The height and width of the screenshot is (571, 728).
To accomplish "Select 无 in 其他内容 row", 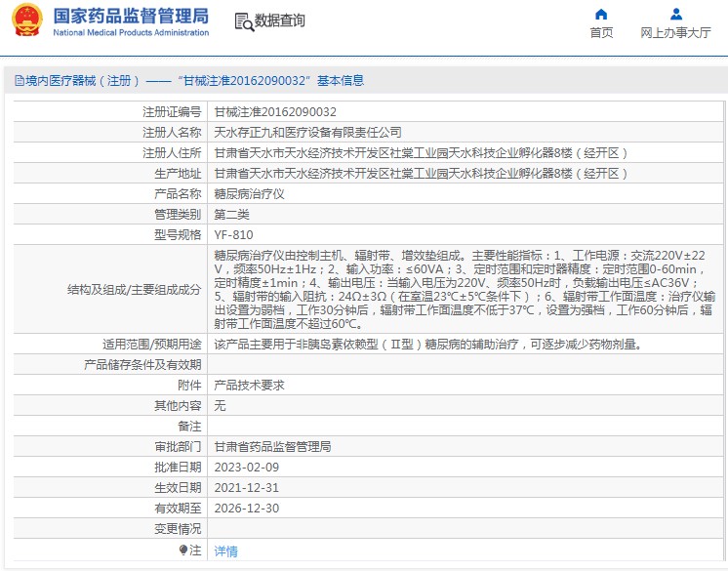I will [x=220, y=406].
